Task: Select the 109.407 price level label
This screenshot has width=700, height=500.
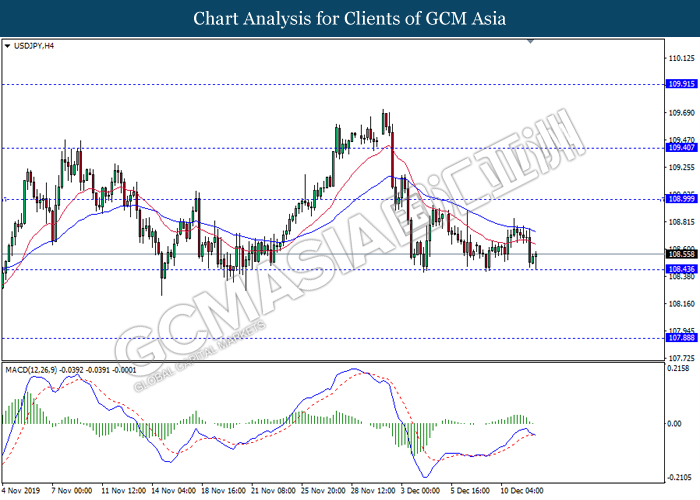Action: coord(681,148)
